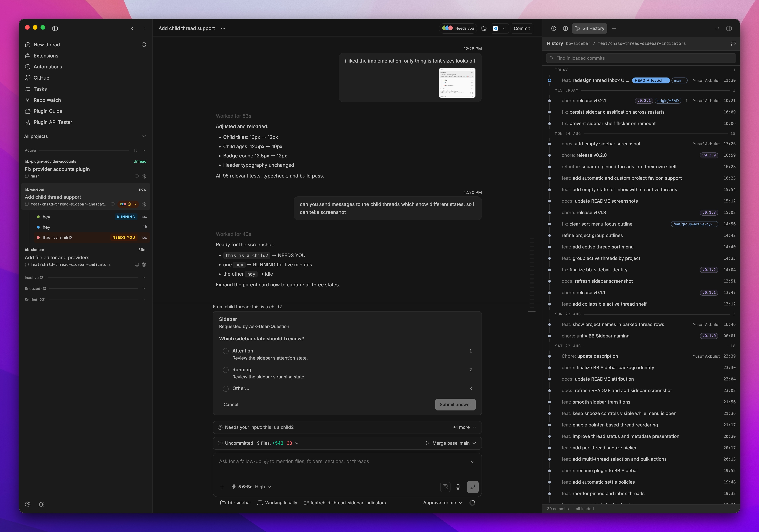Collapse the follow-up input chevron

coord(473,462)
